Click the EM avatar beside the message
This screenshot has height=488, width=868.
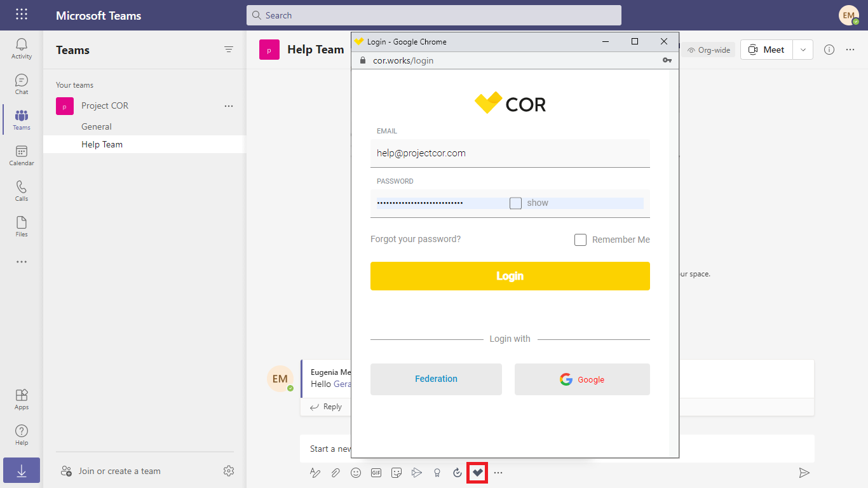280,379
